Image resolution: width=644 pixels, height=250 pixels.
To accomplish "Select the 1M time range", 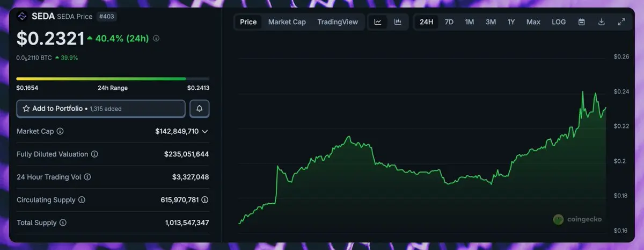I will pos(470,22).
